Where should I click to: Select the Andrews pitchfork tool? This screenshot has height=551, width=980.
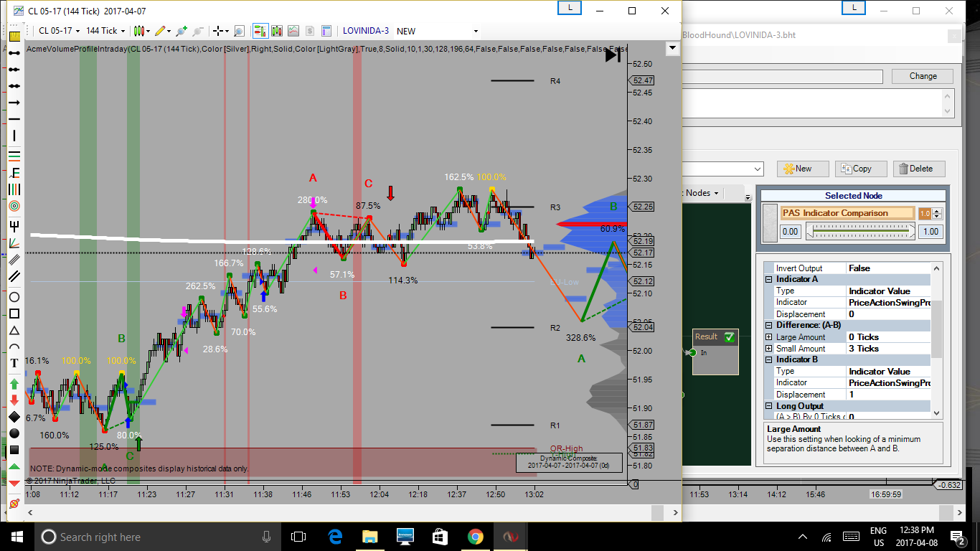pos(14,225)
